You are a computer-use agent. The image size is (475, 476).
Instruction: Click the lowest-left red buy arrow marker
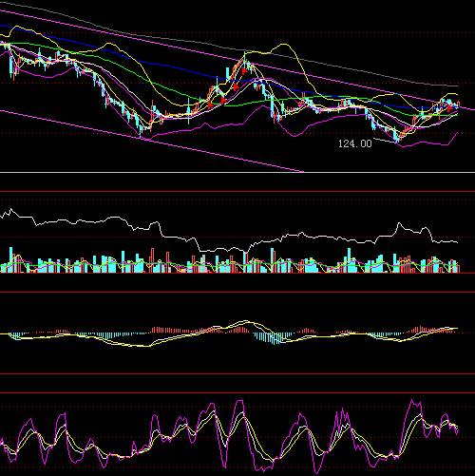pyautogui.click(x=210, y=105)
